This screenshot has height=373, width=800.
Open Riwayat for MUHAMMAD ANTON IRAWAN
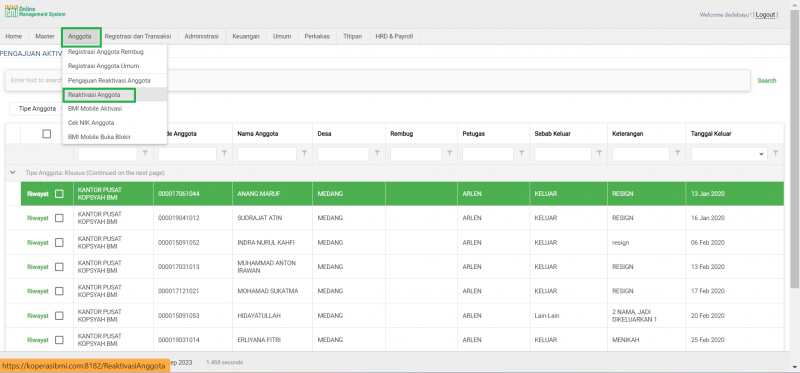pyautogui.click(x=37, y=267)
